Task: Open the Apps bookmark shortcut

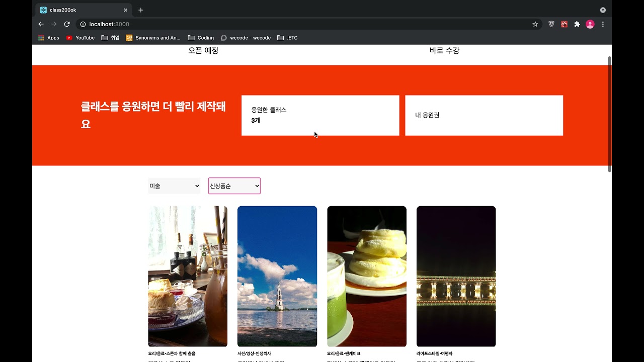Action: pos(49,38)
